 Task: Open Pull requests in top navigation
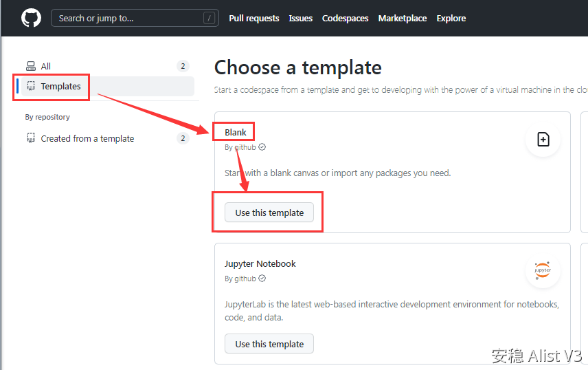(253, 19)
